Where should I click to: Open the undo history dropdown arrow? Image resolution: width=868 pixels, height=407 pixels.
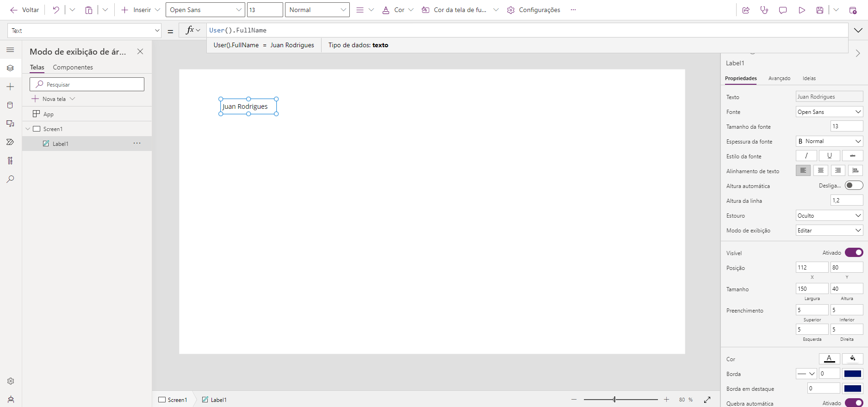[x=72, y=10]
